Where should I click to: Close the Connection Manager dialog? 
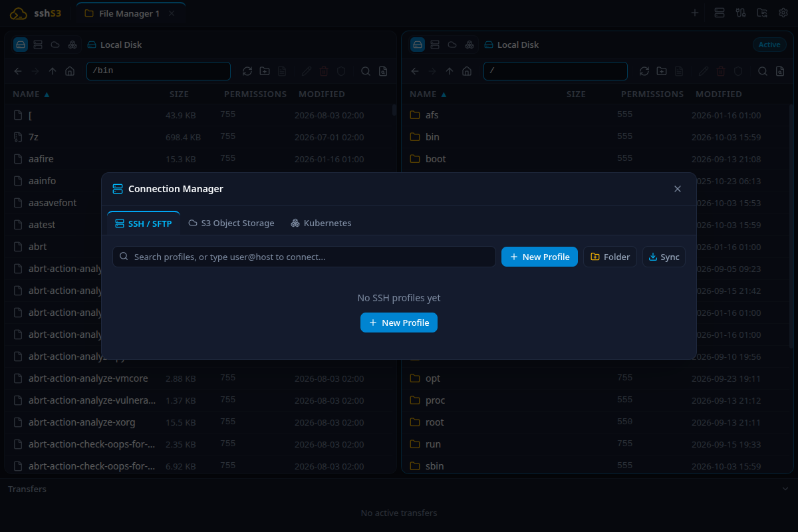(x=678, y=189)
